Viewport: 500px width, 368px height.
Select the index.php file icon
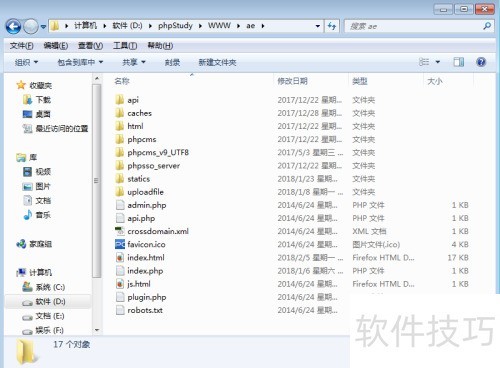(120, 271)
